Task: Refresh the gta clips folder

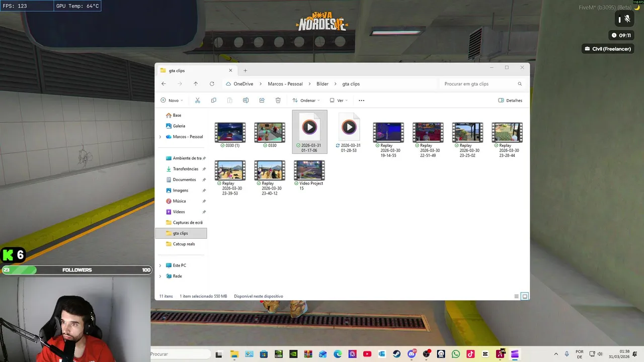Action: click(x=212, y=84)
